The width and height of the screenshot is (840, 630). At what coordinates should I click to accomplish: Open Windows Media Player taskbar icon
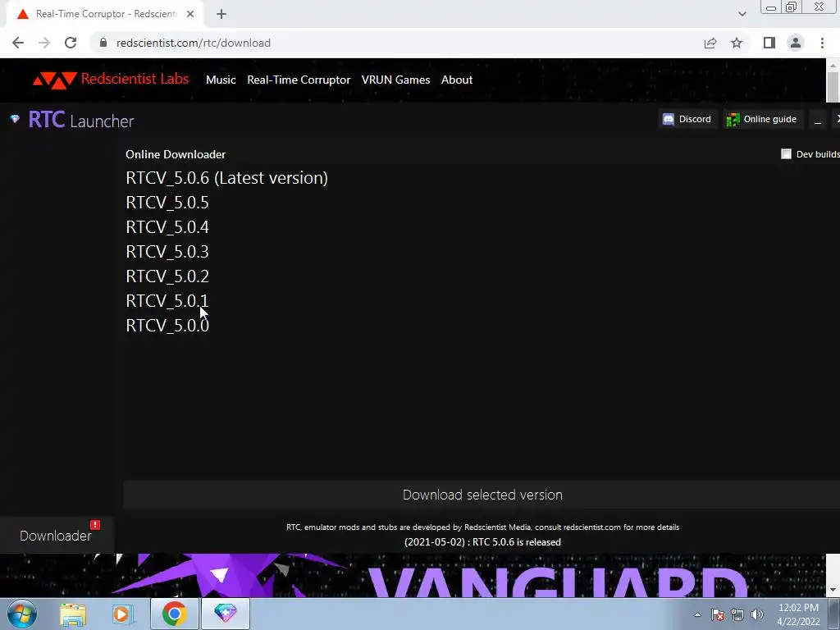[x=122, y=614]
